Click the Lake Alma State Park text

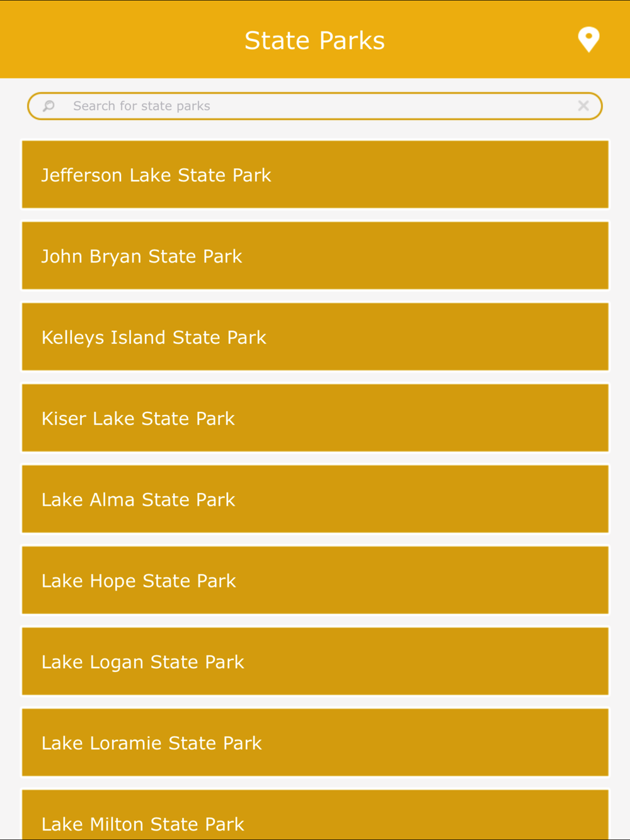138,500
